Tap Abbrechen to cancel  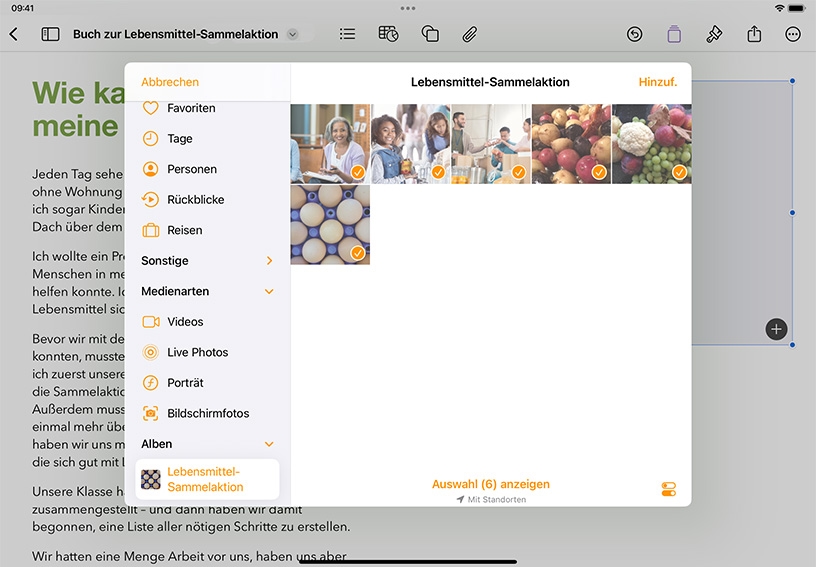pos(170,82)
